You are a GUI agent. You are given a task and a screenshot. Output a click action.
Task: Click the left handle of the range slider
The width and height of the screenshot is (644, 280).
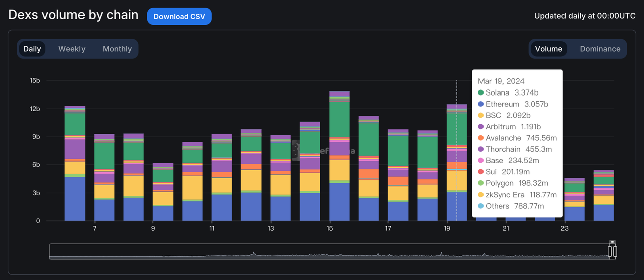(x=610, y=251)
